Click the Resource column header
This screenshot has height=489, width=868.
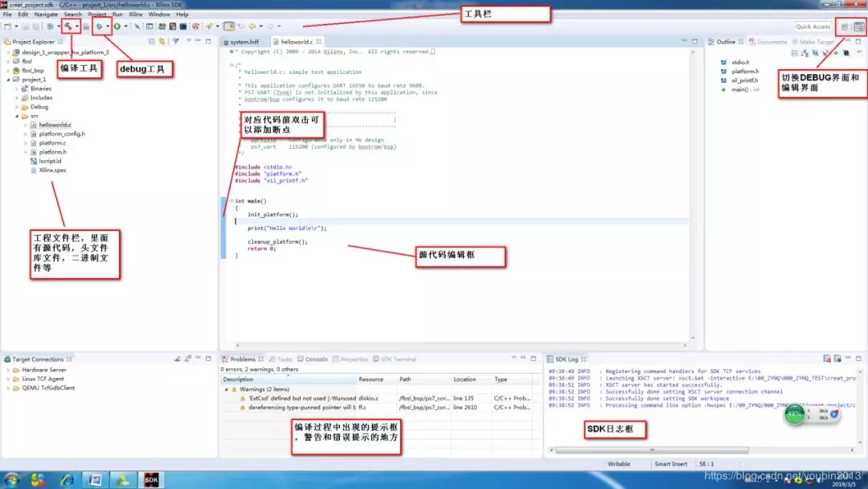[376, 380]
